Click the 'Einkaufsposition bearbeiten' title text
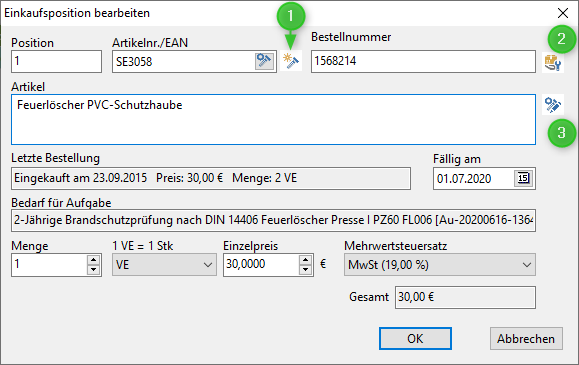This screenshot has width=579, height=365. [x=77, y=13]
